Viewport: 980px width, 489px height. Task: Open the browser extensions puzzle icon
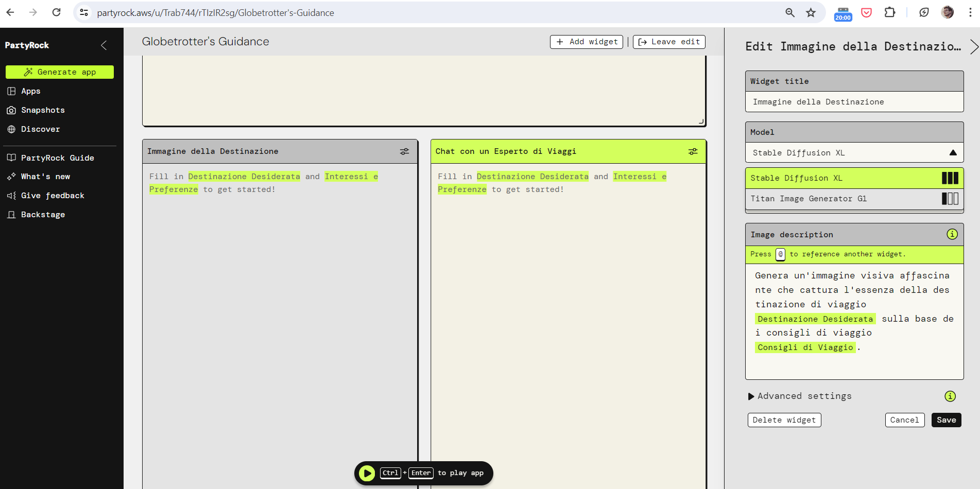[x=889, y=12]
